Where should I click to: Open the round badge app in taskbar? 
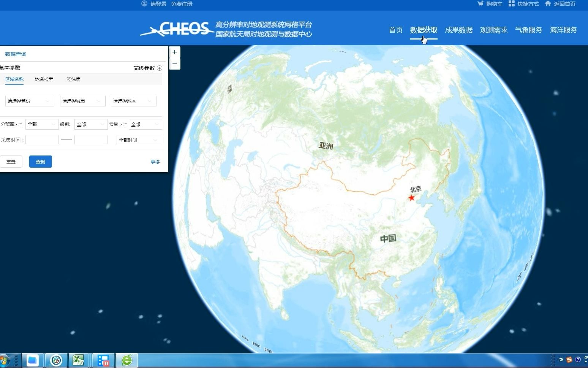click(56, 360)
